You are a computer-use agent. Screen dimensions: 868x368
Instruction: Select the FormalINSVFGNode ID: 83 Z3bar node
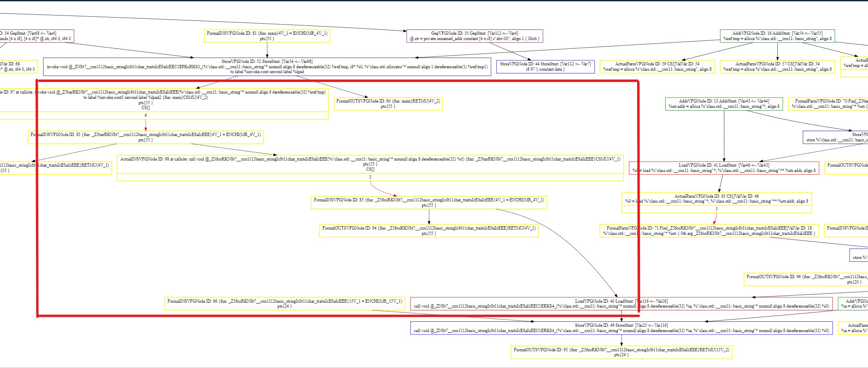pos(146,136)
